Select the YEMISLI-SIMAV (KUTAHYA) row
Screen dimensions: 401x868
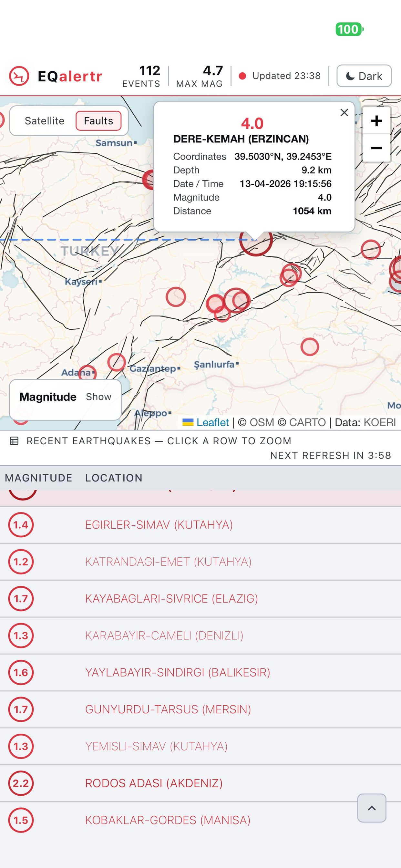(x=200, y=746)
